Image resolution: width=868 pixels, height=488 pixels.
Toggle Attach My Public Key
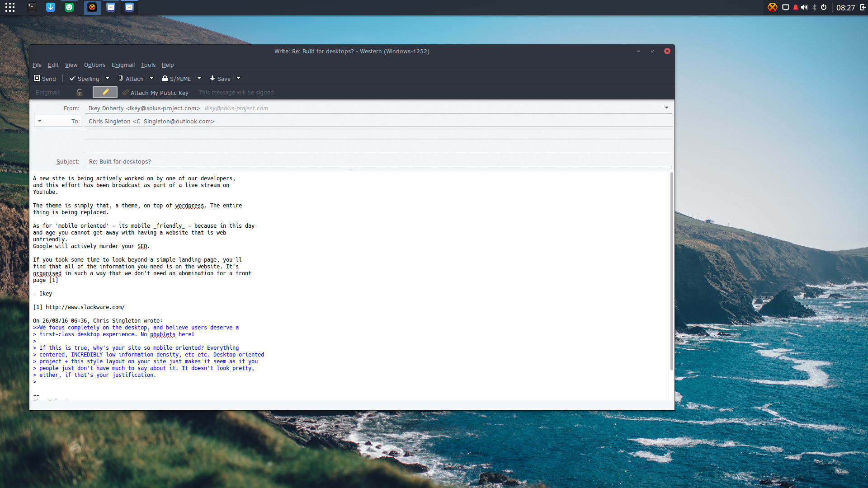coord(155,93)
